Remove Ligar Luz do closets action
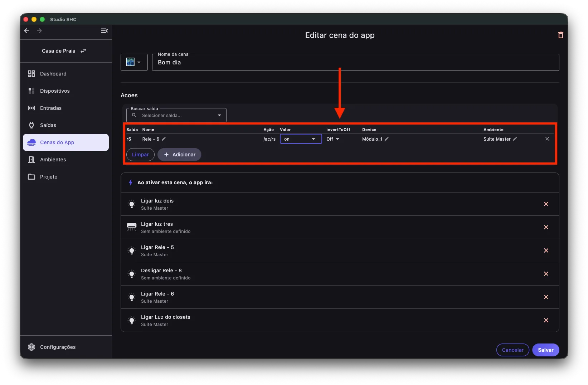The width and height of the screenshot is (588, 385). (546, 320)
